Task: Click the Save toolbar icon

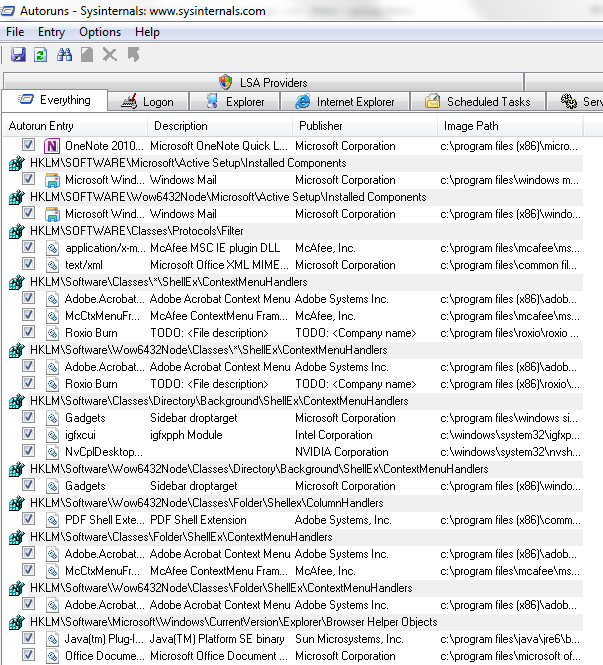Action: point(18,55)
